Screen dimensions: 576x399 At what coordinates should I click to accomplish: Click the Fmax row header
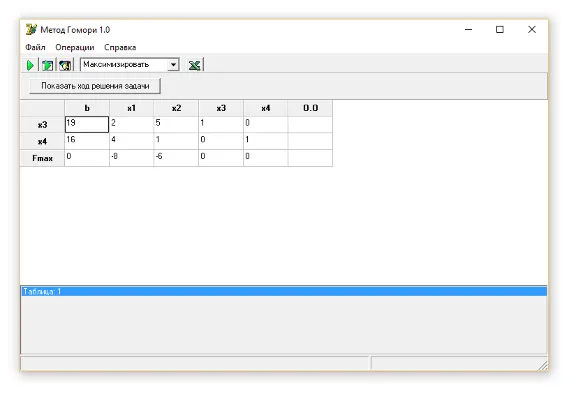(x=43, y=158)
